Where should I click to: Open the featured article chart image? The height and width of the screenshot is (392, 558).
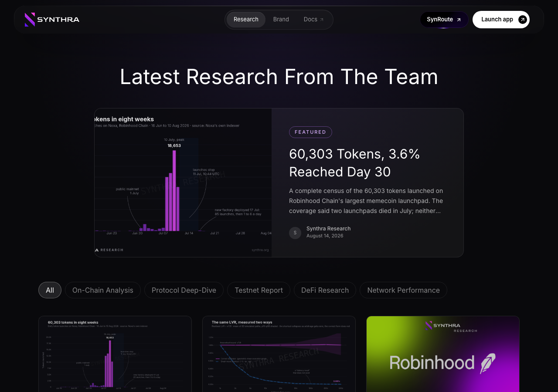(183, 182)
